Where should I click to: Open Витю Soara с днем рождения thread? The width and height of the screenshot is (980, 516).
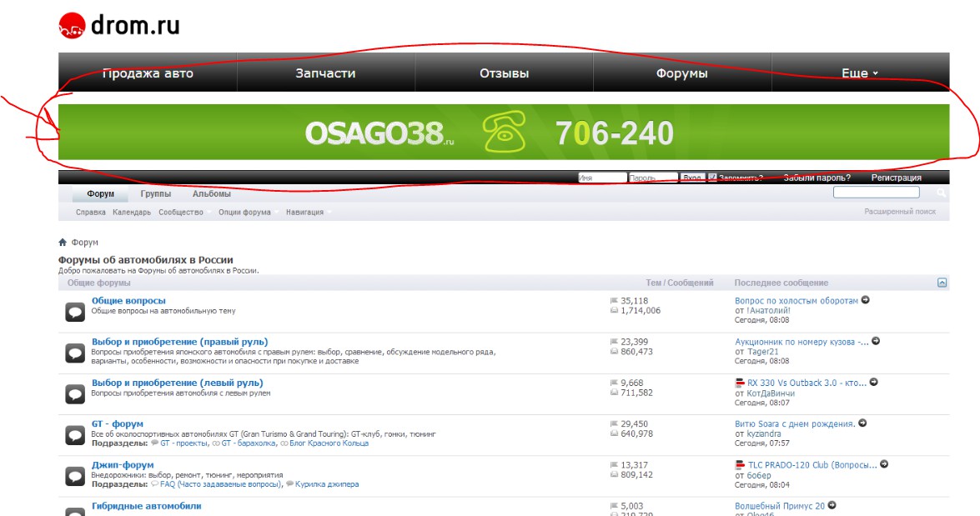coord(795,423)
